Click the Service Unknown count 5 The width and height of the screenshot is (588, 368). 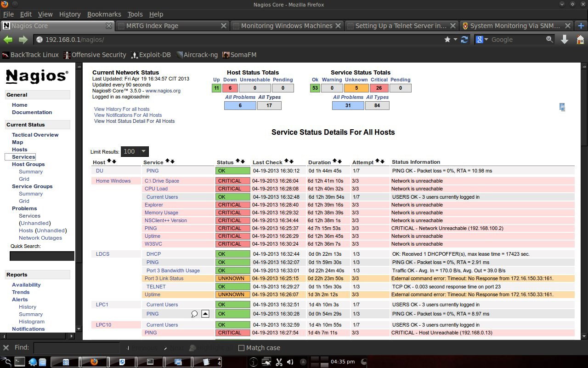click(356, 88)
